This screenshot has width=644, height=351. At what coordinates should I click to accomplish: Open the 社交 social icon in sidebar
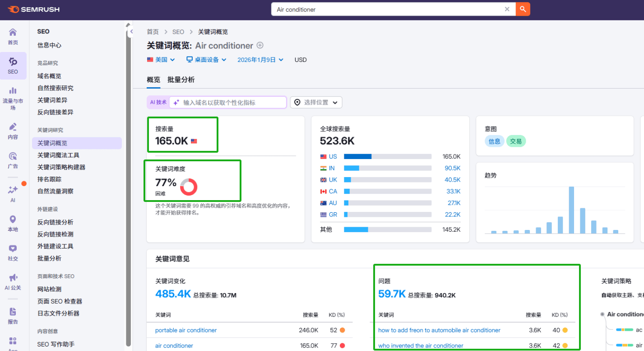13,253
